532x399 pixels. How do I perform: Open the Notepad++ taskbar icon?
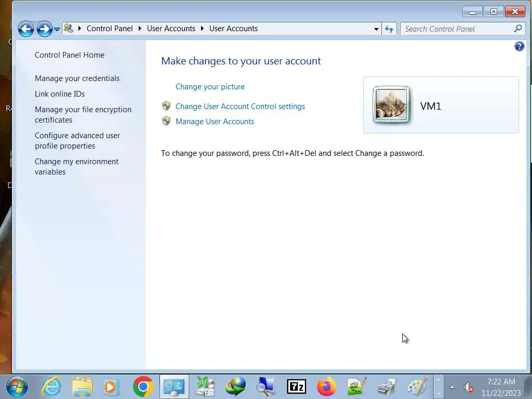pos(356,387)
